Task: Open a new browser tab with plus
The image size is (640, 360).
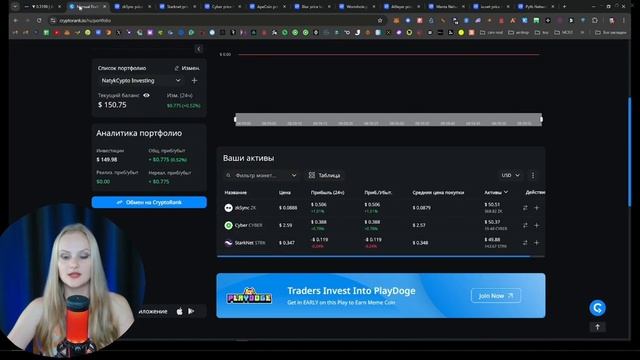Action: coord(564,7)
